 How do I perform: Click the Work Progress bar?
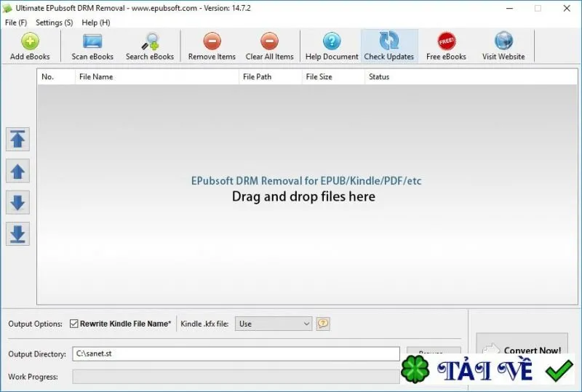tap(236, 377)
